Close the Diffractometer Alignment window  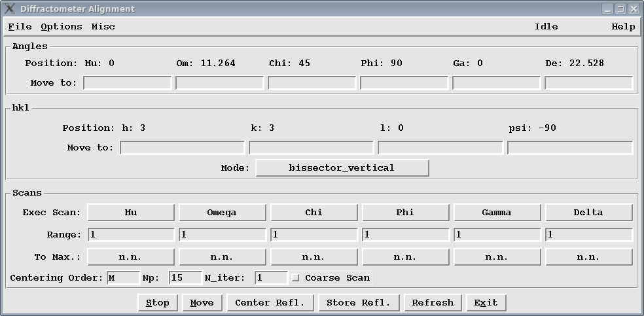[x=633, y=9]
